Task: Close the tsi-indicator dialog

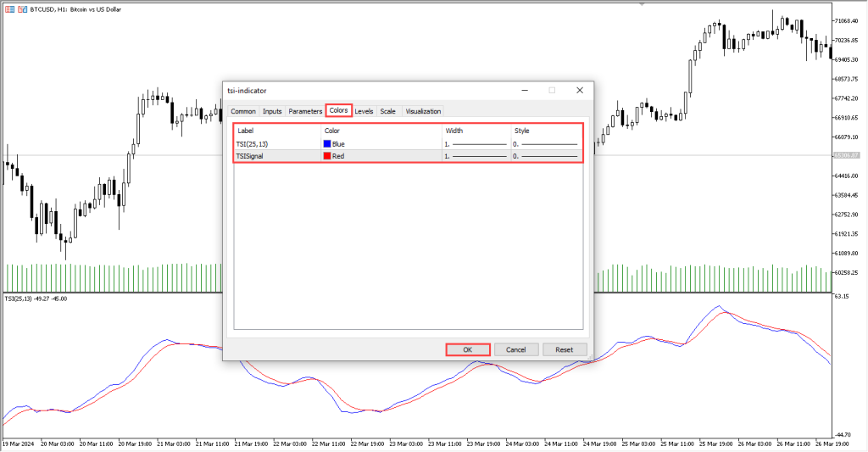Action: [580, 90]
